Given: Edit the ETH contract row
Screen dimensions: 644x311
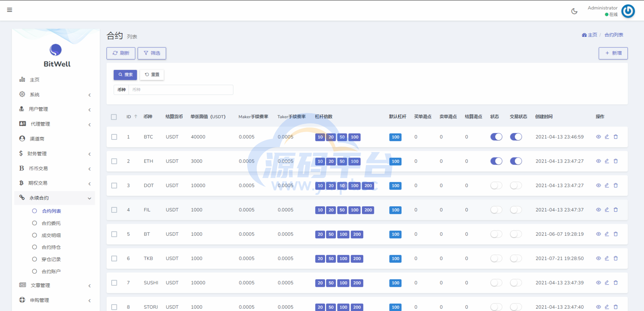Looking at the screenshot, I should tap(607, 161).
